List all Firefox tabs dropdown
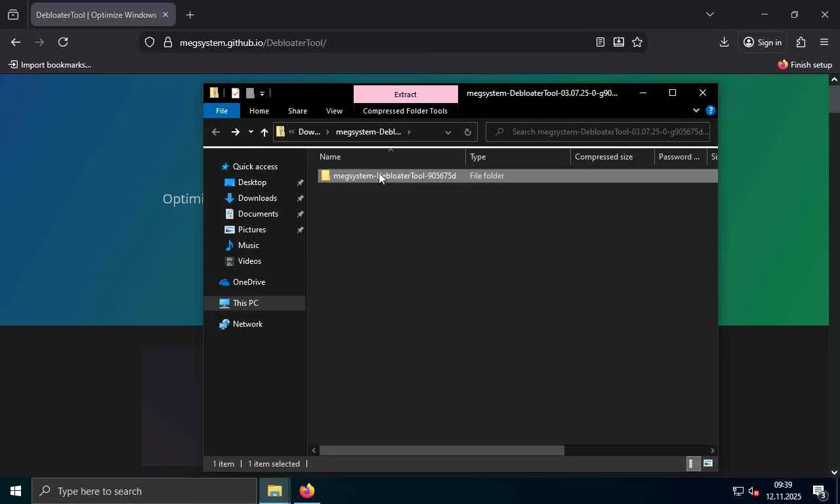The width and height of the screenshot is (840, 504). coord(709,14)
